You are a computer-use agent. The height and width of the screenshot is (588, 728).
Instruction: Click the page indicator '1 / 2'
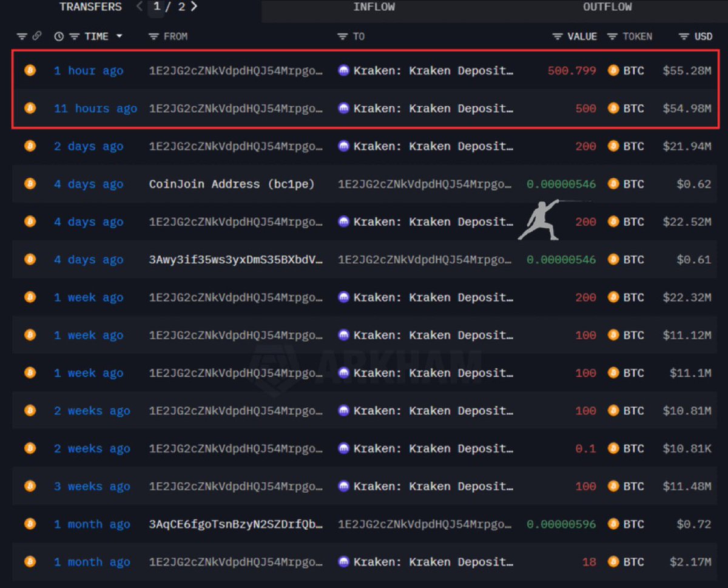pyautogui.click(x=169, y=7)
